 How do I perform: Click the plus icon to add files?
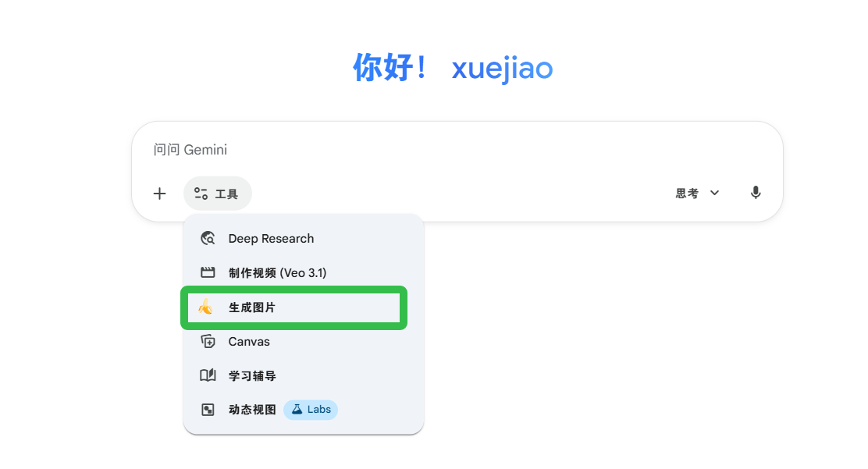[159, 194]
